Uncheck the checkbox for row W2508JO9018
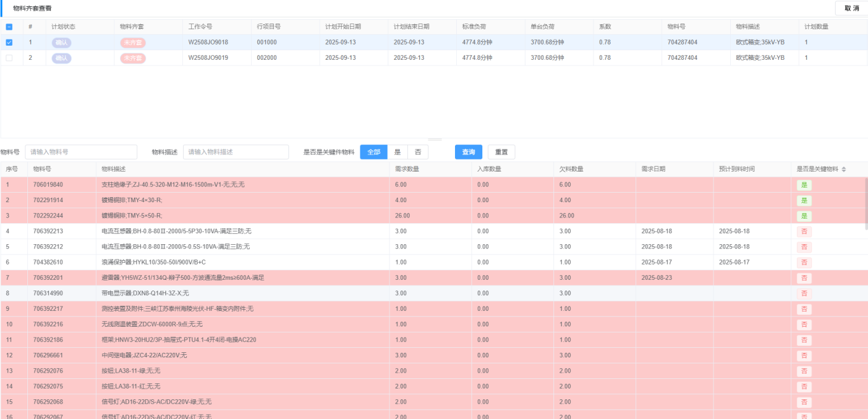868x419 pixels. point(9,43)
